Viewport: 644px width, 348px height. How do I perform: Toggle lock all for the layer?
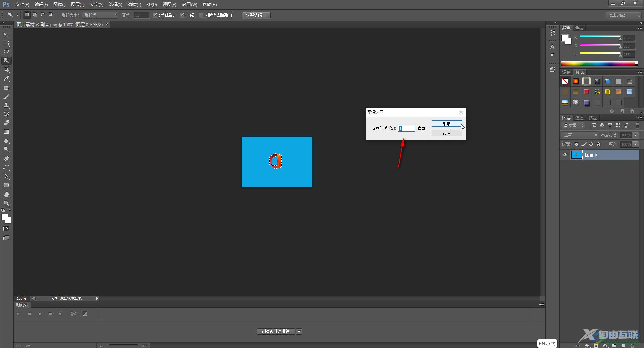tap(599, 144)
